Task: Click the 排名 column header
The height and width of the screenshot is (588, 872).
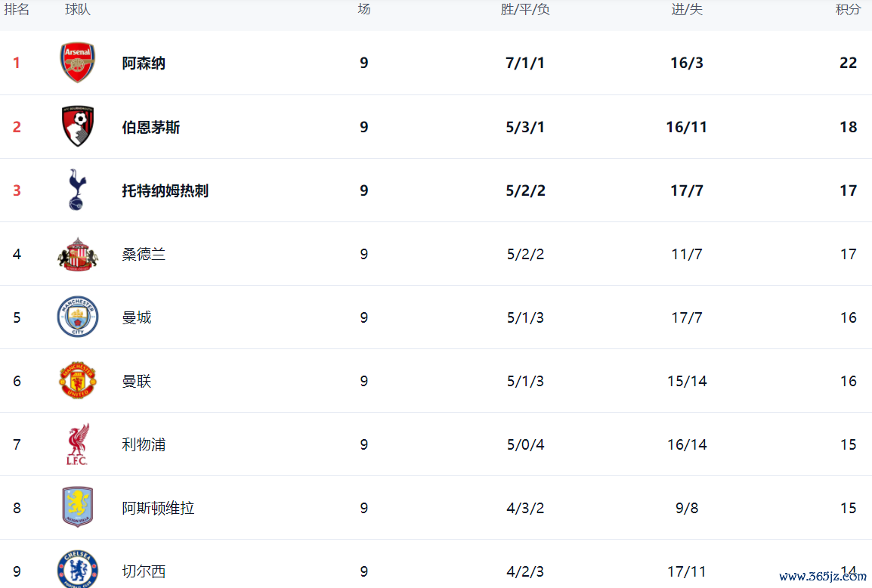Action: (x=17, y=10)
